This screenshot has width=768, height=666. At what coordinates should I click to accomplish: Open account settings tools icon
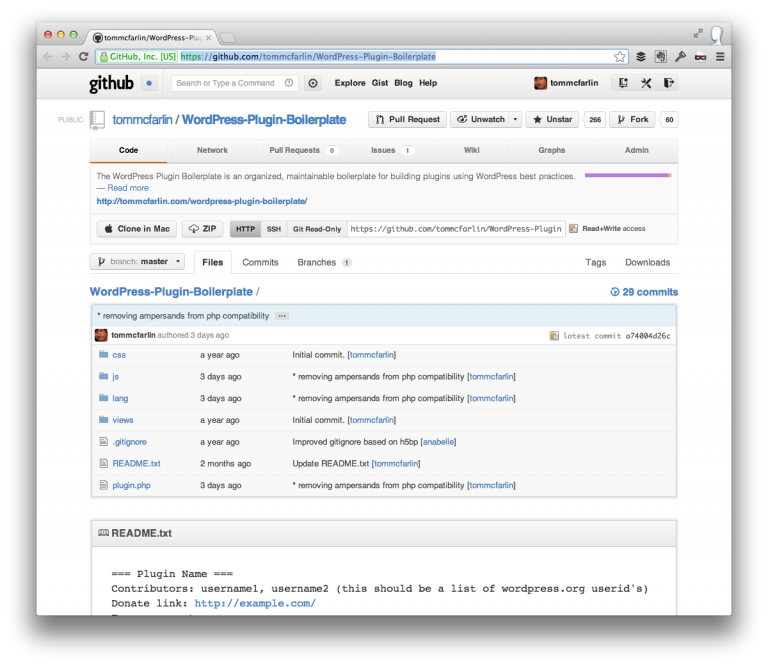pos(646,83)
